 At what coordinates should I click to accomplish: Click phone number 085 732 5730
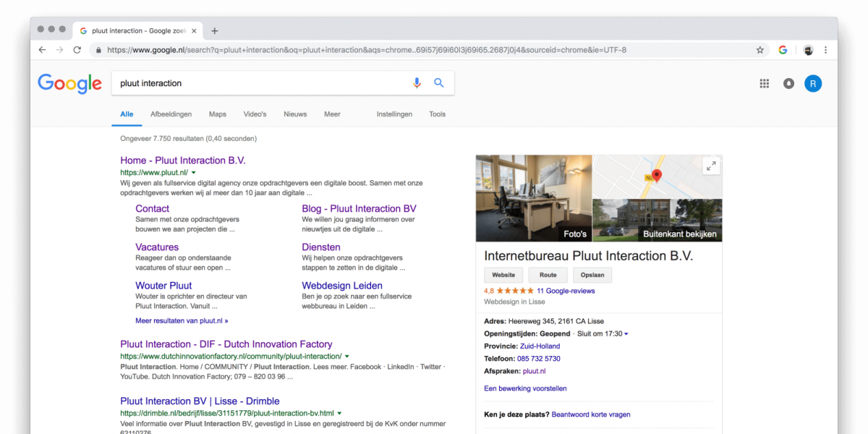click(x=540, y=359)
